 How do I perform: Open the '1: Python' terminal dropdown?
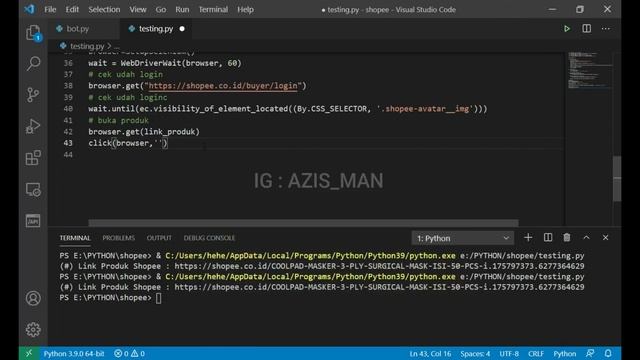(462, 238)
